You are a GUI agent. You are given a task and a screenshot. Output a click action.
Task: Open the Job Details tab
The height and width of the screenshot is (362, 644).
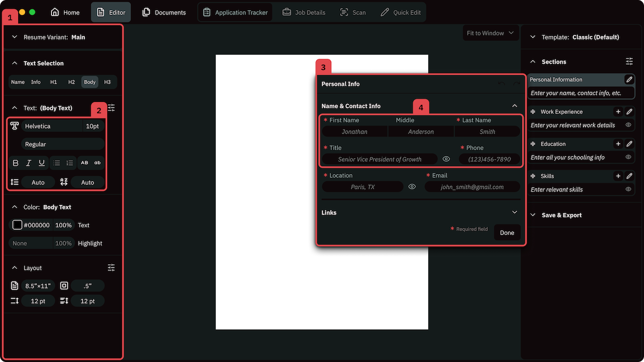click(x=304, y=12)
